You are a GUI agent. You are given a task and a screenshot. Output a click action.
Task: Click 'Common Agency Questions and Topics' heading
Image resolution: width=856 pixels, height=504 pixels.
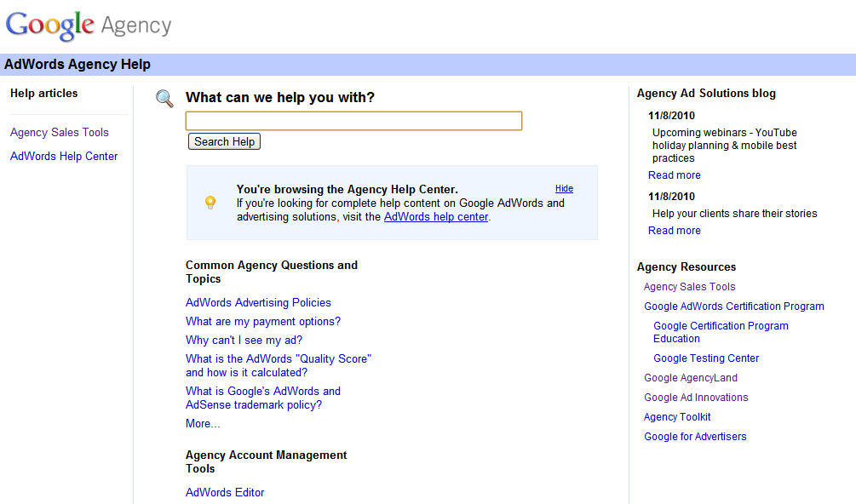click(272, 272)
